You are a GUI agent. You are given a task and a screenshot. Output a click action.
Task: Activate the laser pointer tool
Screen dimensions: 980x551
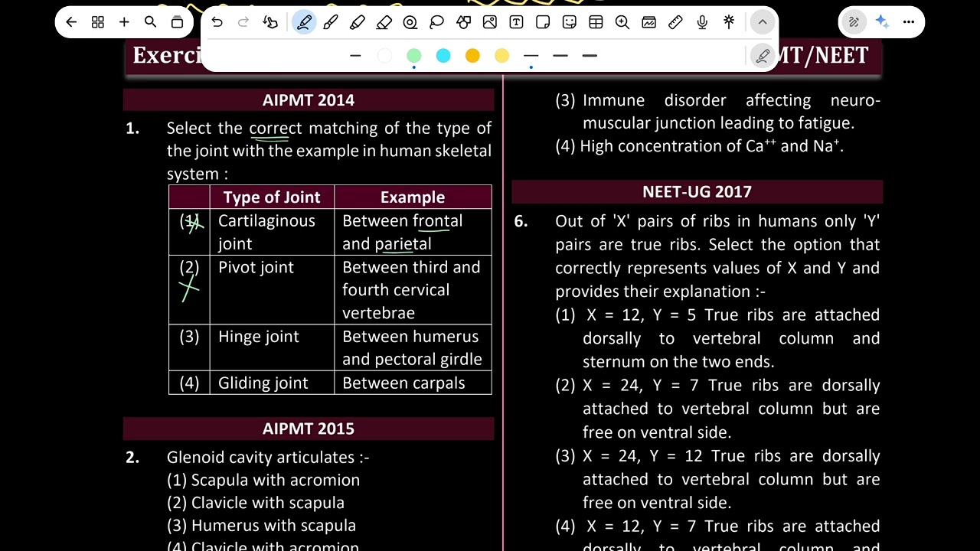tap(729, 22)
